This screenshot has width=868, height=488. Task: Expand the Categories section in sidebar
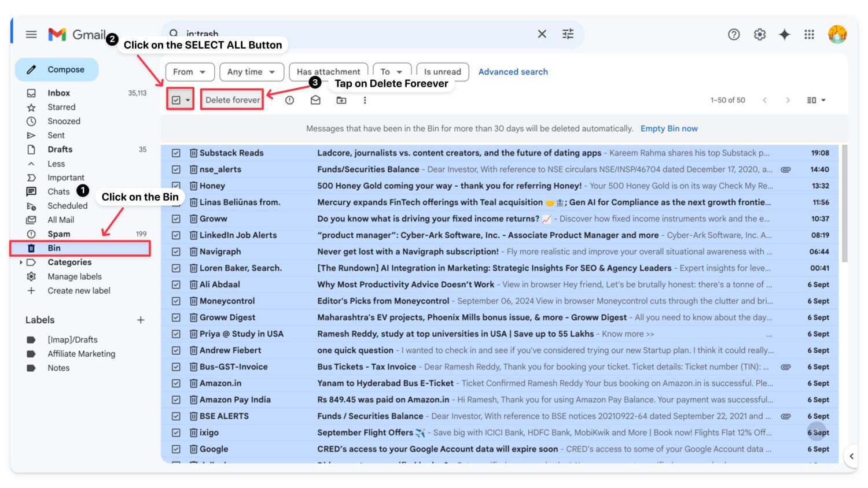pos(21,263)
